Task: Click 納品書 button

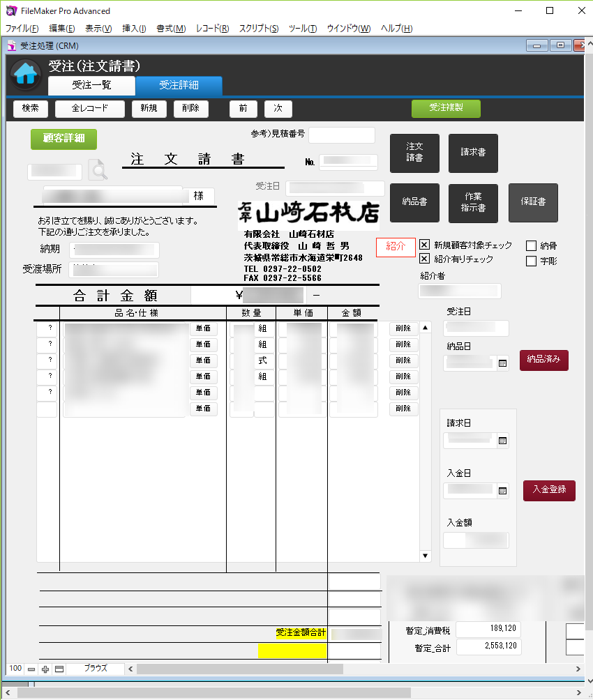Action: (414, 203)
